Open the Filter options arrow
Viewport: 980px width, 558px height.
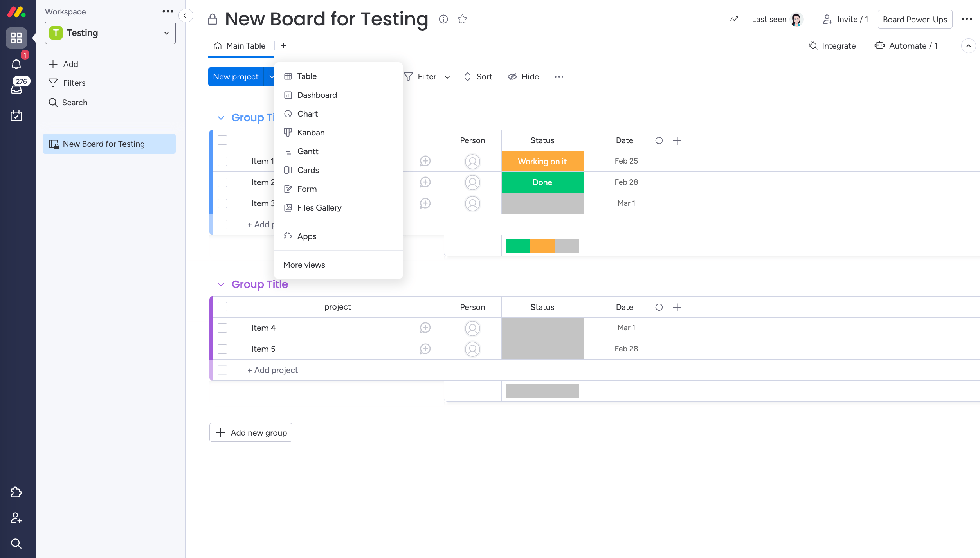(447, 77)
